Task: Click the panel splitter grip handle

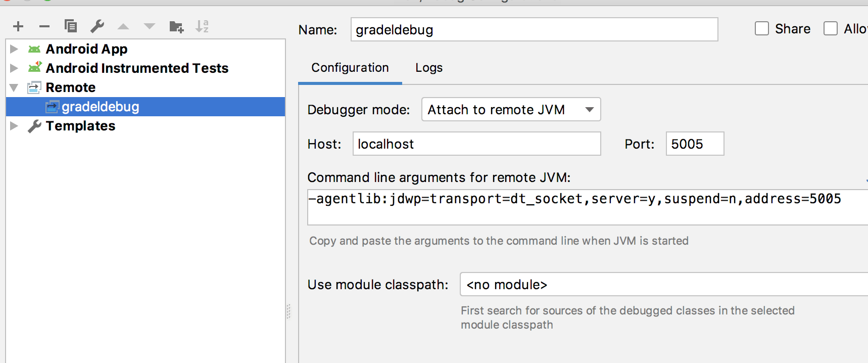Action: pos(288,311)
